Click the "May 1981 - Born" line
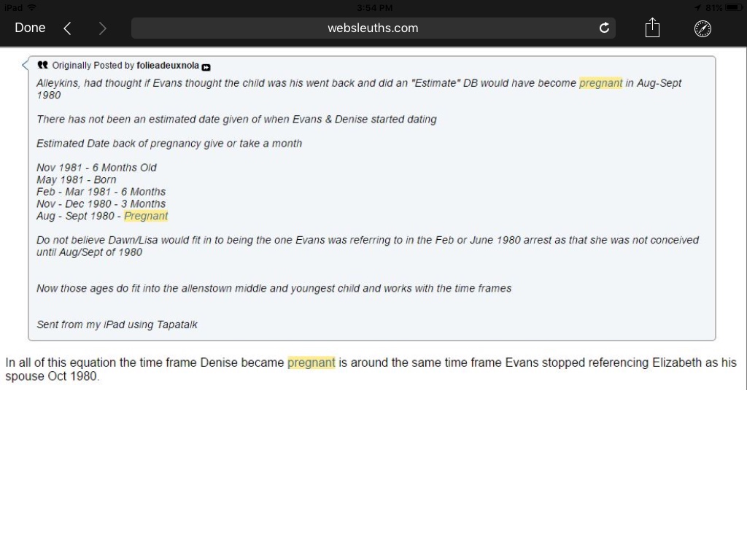The width and height of the screenshot is (747, 560). 77,179
